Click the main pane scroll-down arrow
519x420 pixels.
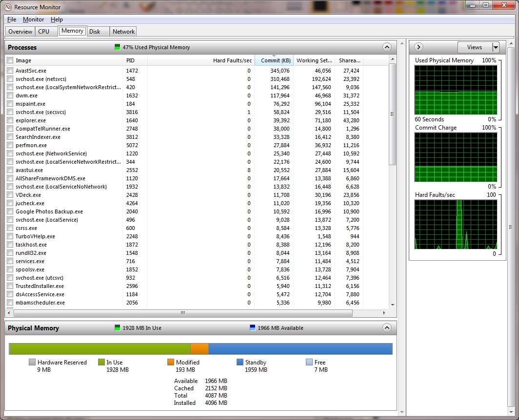coord(402,412)
